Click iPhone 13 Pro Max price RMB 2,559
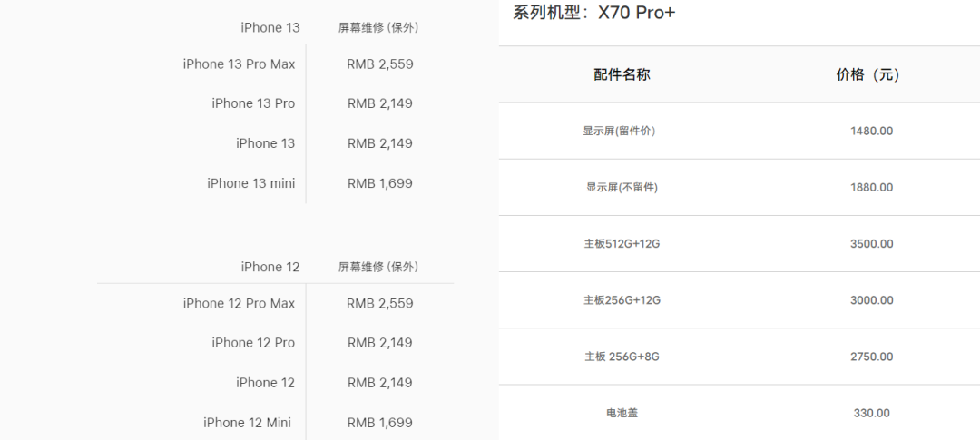This screenshot has height=440, width=980. tap(379, 64)
